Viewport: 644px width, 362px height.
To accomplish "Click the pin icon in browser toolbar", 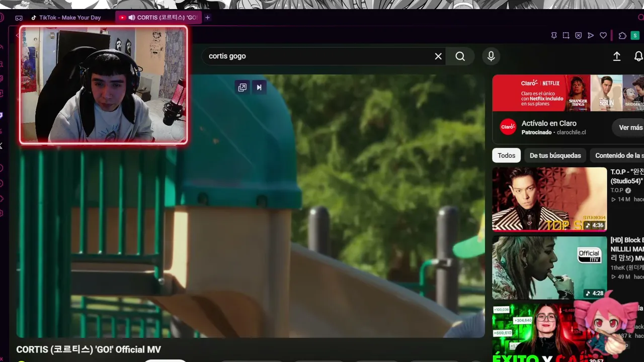I will (x=554, y=36).
